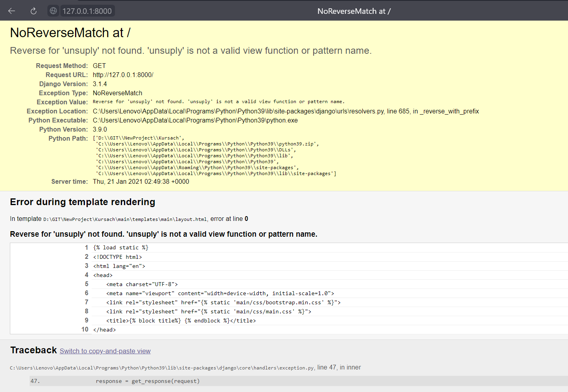Click the globe site info icon
Image resolution: width=568 pixels, height=392 pixels.
53,11
